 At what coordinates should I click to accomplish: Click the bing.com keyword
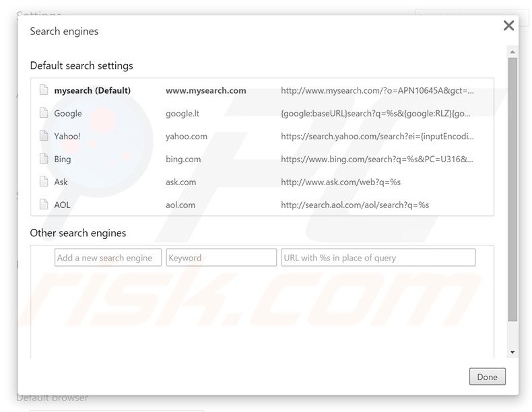[183, 159]
